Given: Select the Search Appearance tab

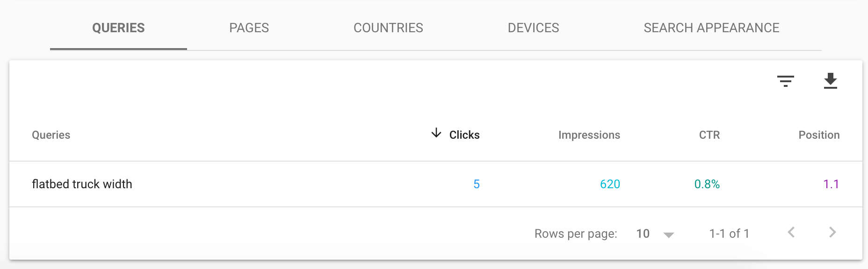Looking at the screenshot, I should (x=711, y=28).
